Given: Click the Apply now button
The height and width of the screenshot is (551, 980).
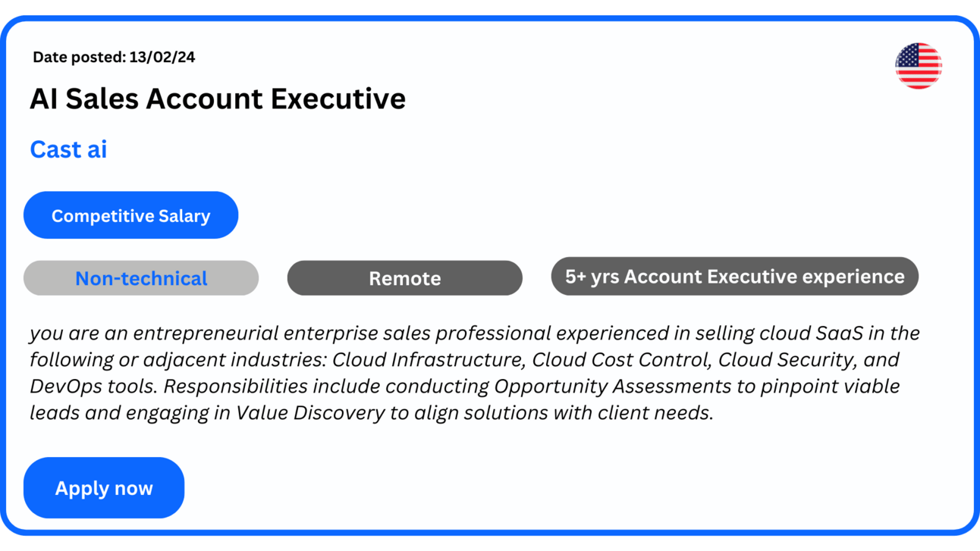Looking at the screenshot, I should pos(104,487).
